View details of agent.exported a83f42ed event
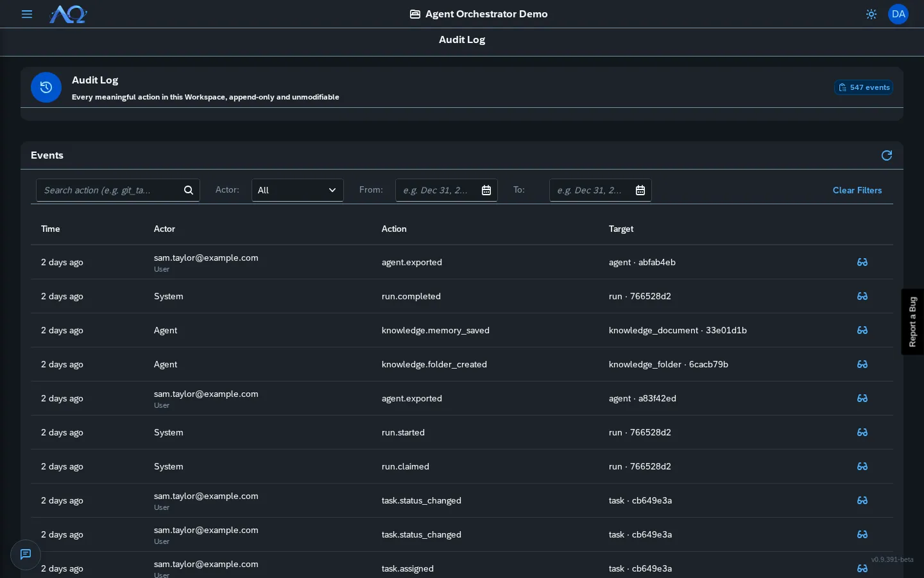This screenshot has width=924, height=578. click(862, 398)
